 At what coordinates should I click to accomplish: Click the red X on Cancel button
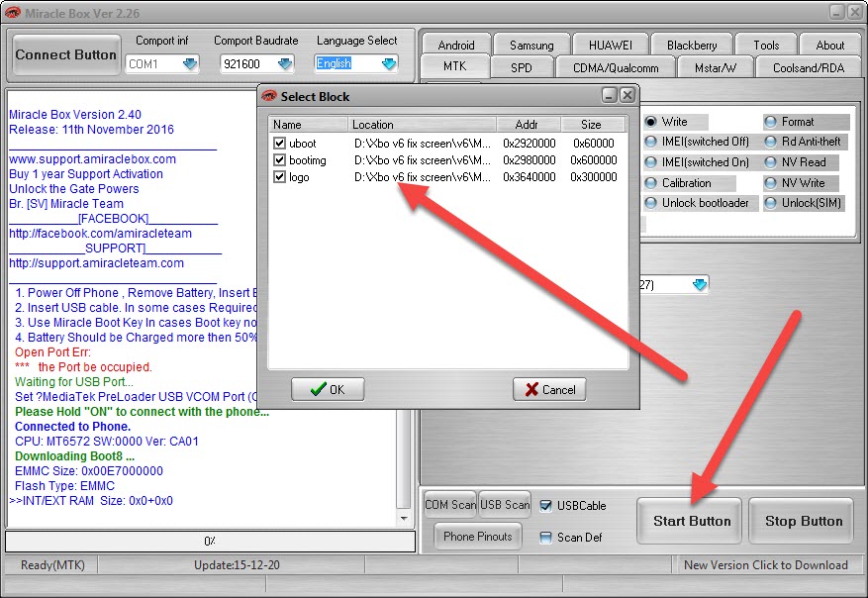(x=531, y=389)
